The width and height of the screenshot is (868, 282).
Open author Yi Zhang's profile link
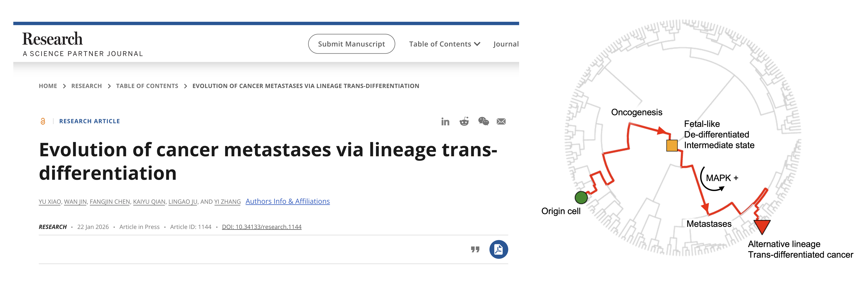(x=227, y=202)
